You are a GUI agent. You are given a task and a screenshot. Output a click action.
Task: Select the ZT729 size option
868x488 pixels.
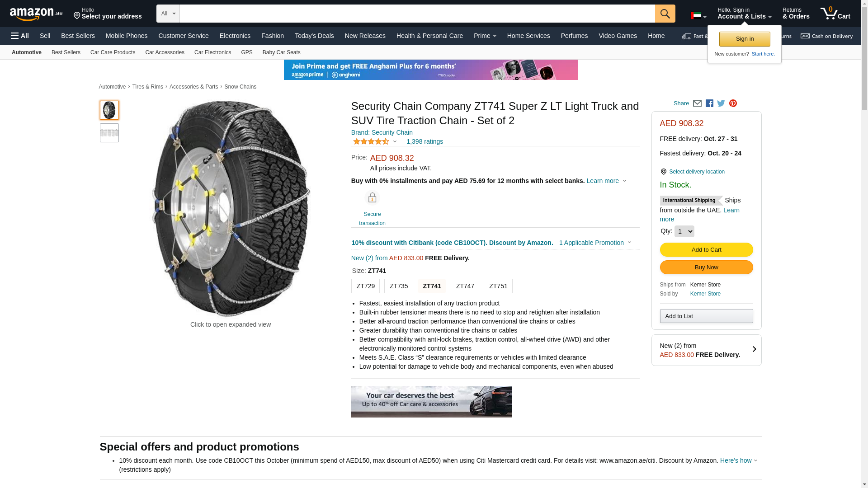coord(365,286)
